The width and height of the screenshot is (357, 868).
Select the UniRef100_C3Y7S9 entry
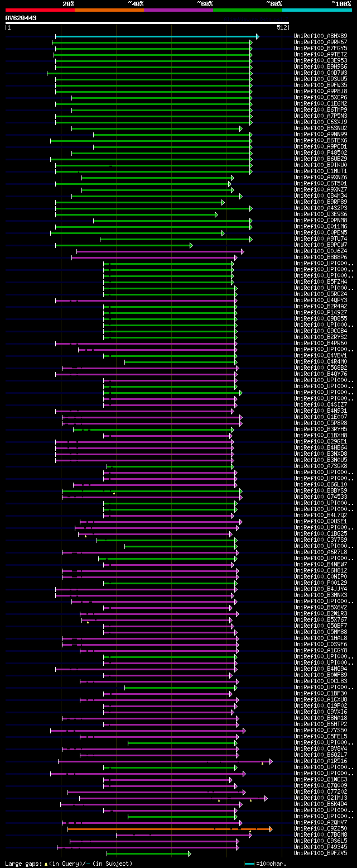click(320, 540)
